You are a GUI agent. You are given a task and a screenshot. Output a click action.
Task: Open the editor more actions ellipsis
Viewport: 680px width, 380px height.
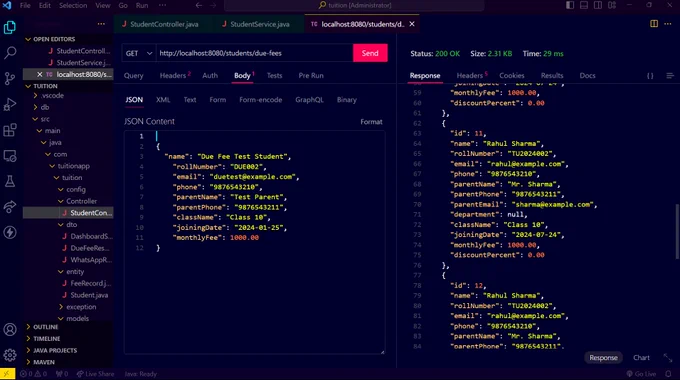click(x=668, y=24)
